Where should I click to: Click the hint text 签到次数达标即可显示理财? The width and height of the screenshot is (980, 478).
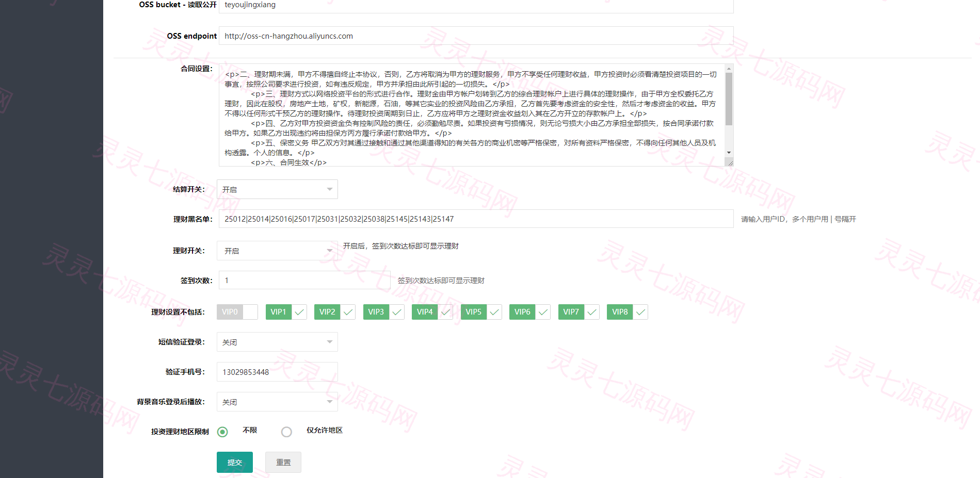tap(441, 281)
